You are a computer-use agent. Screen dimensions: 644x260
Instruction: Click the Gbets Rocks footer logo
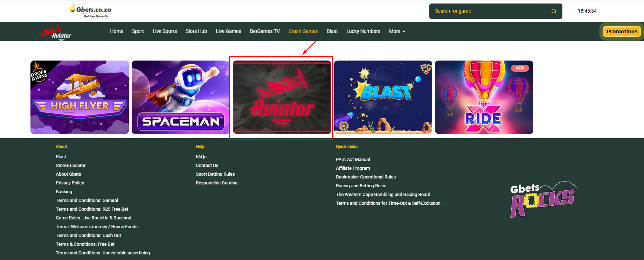tap(542, 200)
